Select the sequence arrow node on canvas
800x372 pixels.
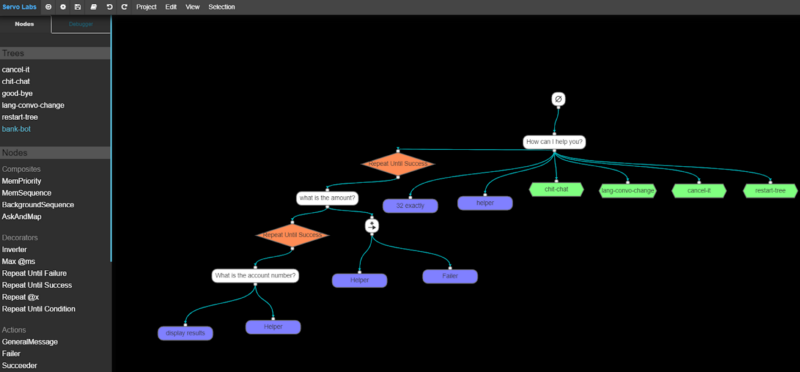(372, 226)
